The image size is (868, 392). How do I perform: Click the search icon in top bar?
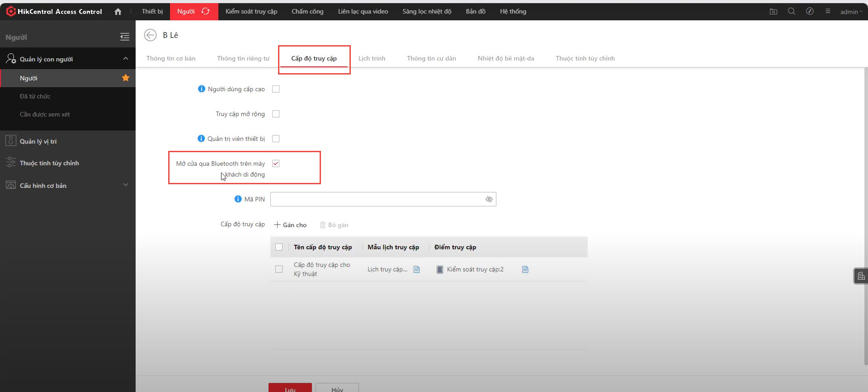(792, 11)
